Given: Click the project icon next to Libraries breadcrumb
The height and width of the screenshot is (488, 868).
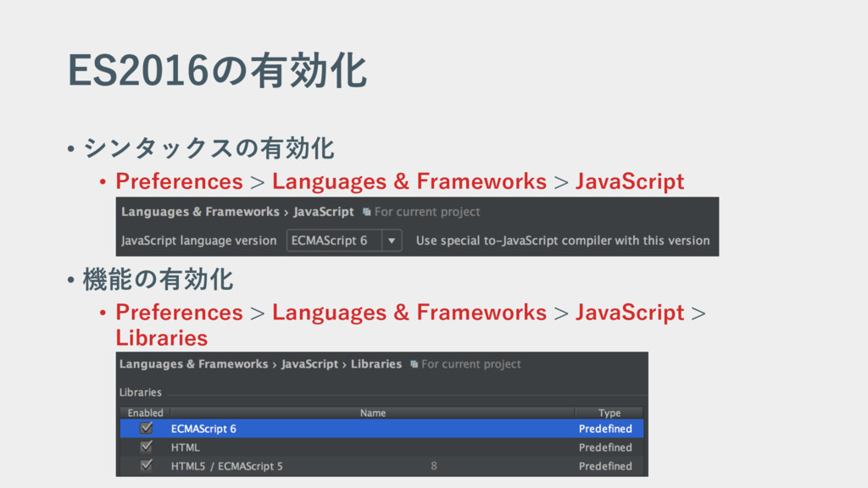Looking at the screenshot, I should coord(414,364).
